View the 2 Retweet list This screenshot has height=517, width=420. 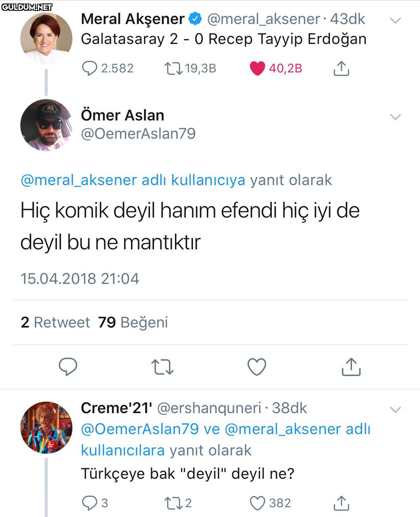coord(55,322)
